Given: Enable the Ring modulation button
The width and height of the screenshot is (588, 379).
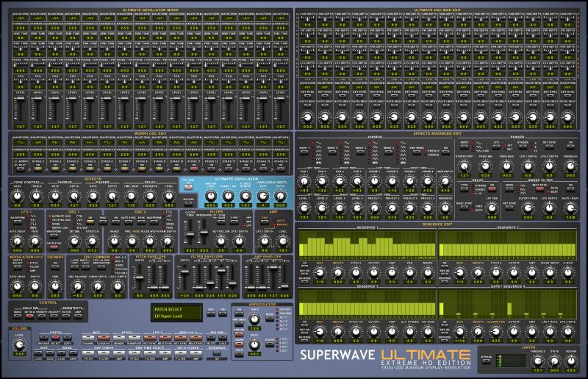Looking at the screenshot, I should pyautogui.click(x=103, y=222).
